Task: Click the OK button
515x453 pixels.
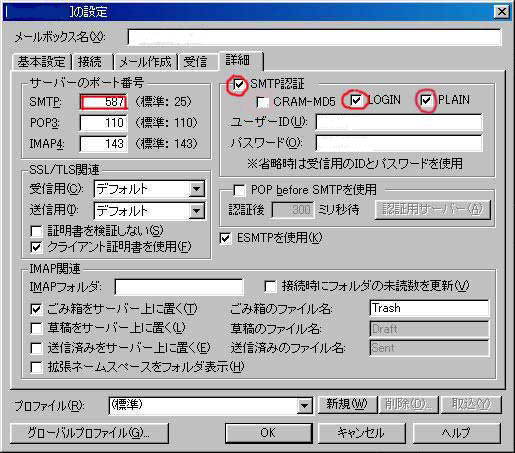Action: point(268,433)
